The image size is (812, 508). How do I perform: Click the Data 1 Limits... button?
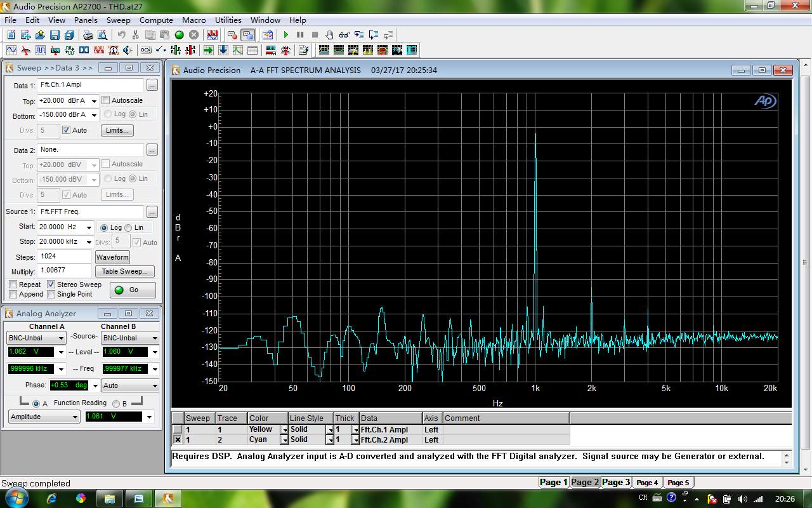pyautogui.click(x=117, y=130)
